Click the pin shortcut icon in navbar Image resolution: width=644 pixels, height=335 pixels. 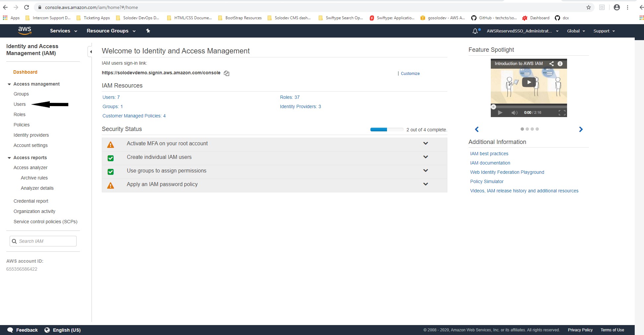tap(148, 31)
